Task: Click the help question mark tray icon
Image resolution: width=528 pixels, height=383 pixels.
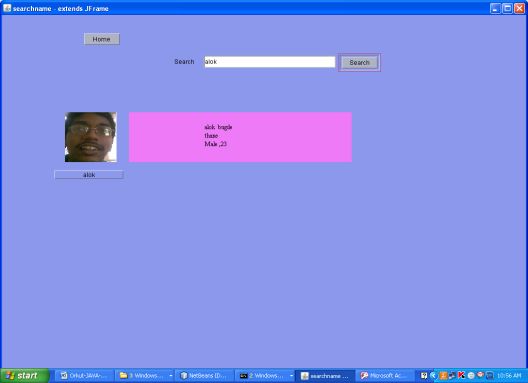Action: tap(424, 375)
